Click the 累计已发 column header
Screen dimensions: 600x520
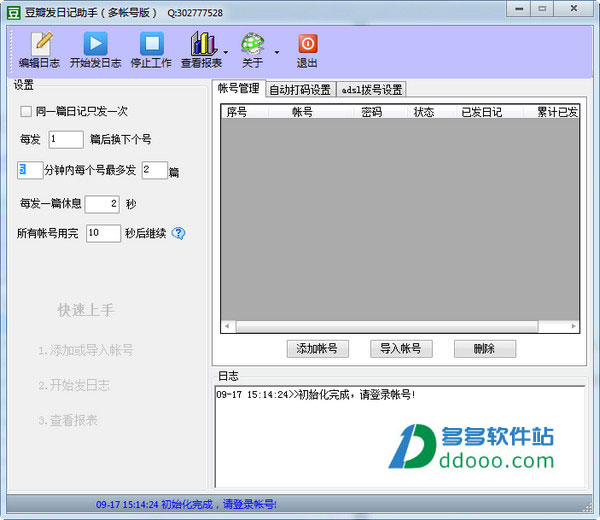tap(551, 112)
